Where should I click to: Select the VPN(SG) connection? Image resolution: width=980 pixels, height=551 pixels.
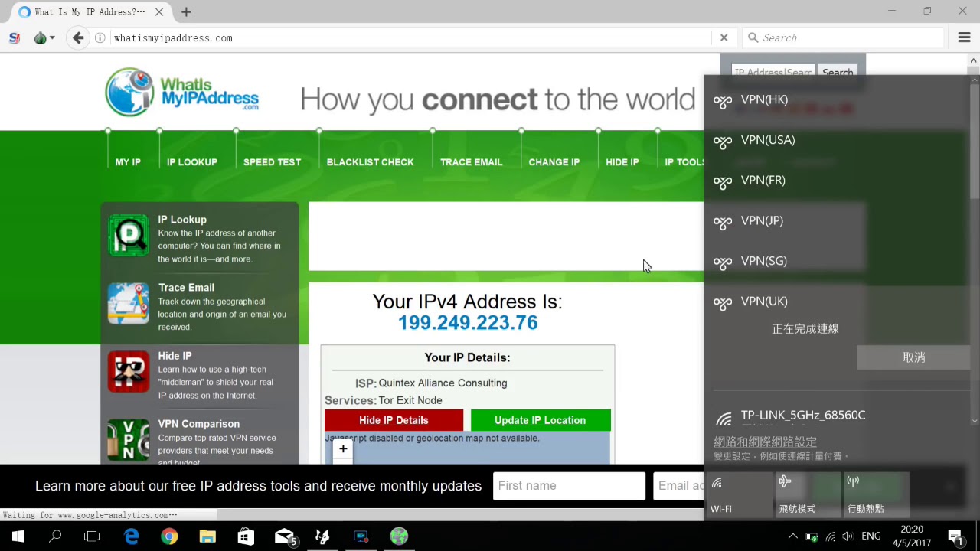tap(837, 262)
